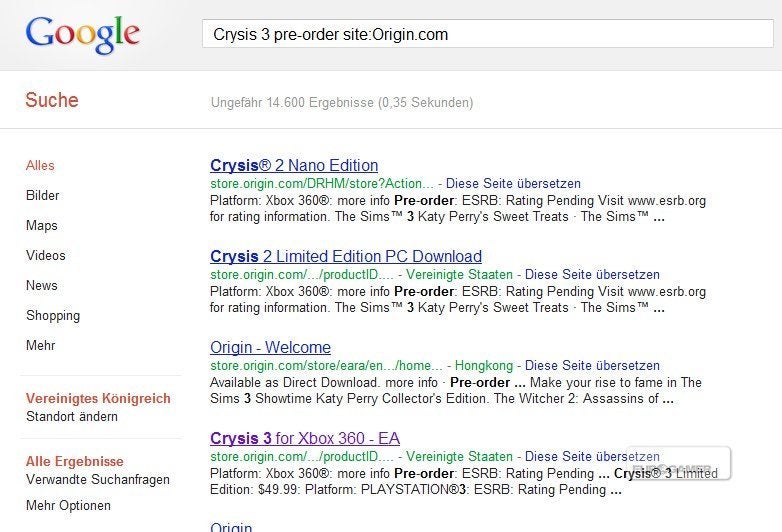This screenshot has width=782, height=532.
Task: Translate the Origin - Welcome result page
Action: (592, 365)
